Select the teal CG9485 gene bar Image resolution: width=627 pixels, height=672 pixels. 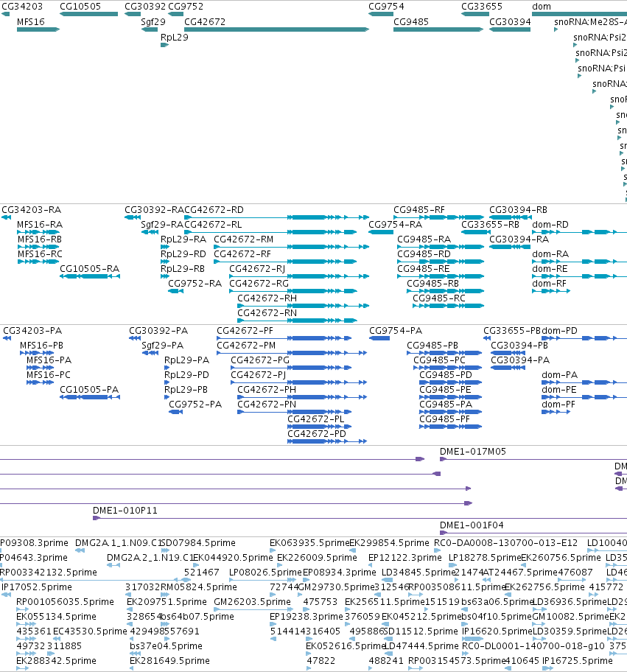tap(438, 29)
